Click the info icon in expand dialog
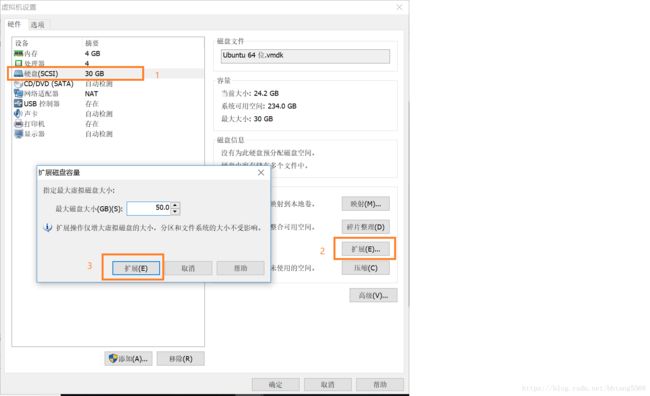This screenshot has height=396, width=650. tap(48, 228)
